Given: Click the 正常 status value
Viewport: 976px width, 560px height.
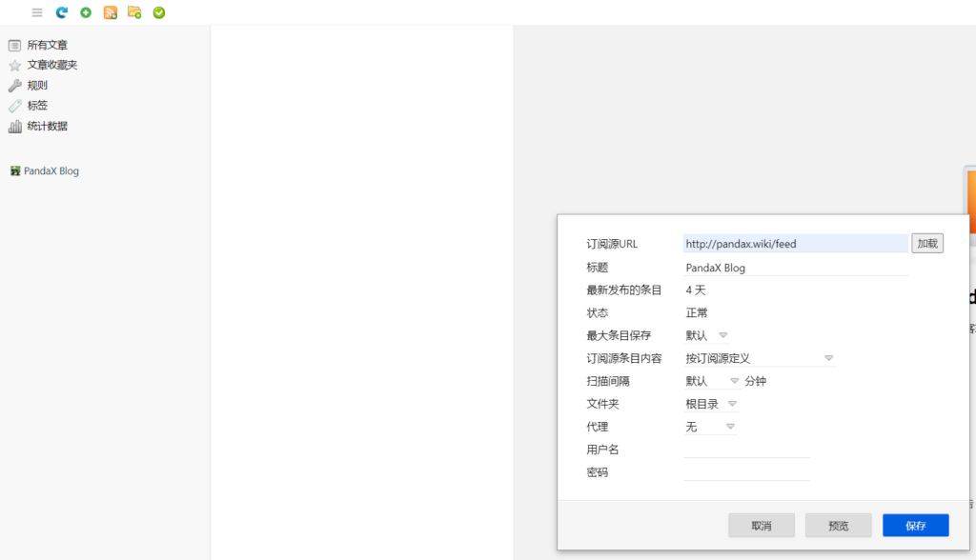Looking at the screenshot, I should (x=697, y=312).
